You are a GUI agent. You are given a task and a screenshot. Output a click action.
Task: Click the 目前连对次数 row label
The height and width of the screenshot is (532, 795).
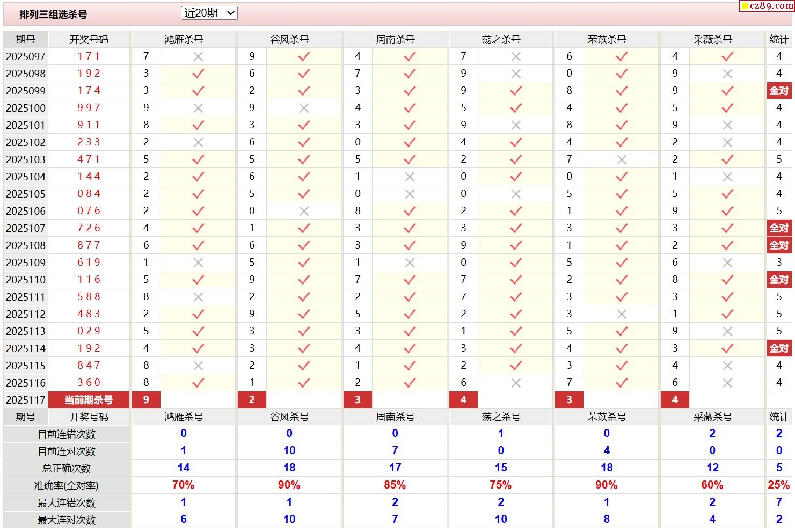click(x=67, y=451)
